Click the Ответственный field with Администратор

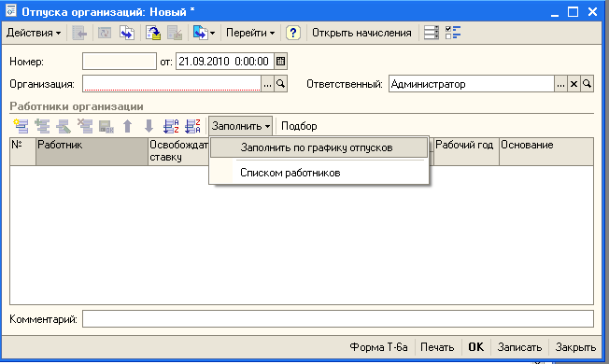471,84
